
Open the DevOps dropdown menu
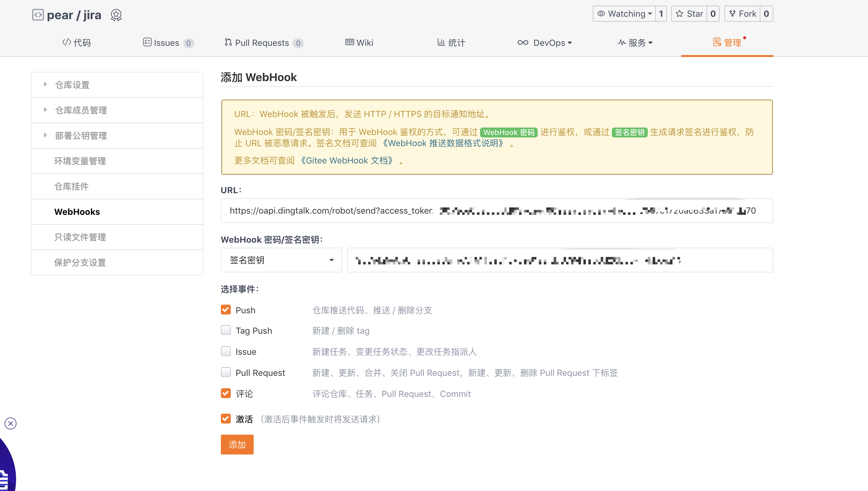click(545, 43)
